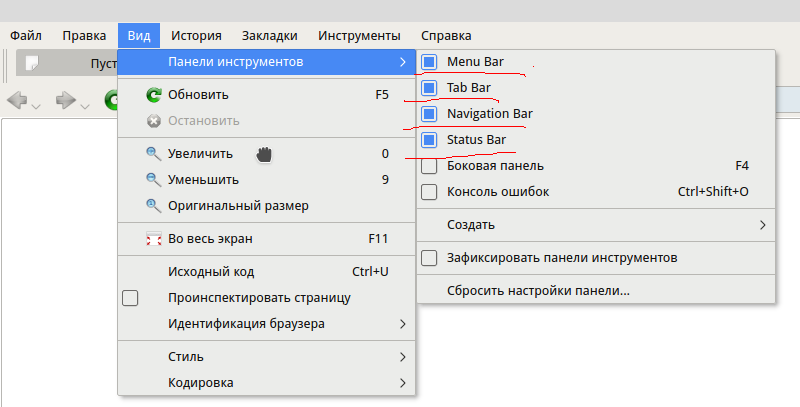This screenshot has height=407, width=800.
Task: Click the magnifier icon for Оригинальный размер
Action: [x=154, y=206]
